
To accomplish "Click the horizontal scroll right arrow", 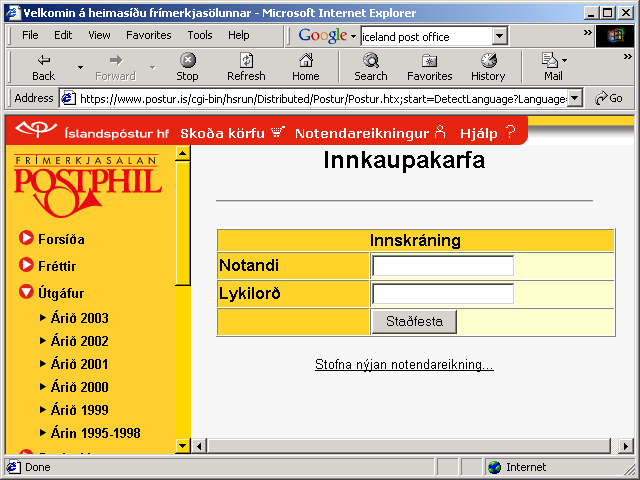I will [x=625, y=446].
